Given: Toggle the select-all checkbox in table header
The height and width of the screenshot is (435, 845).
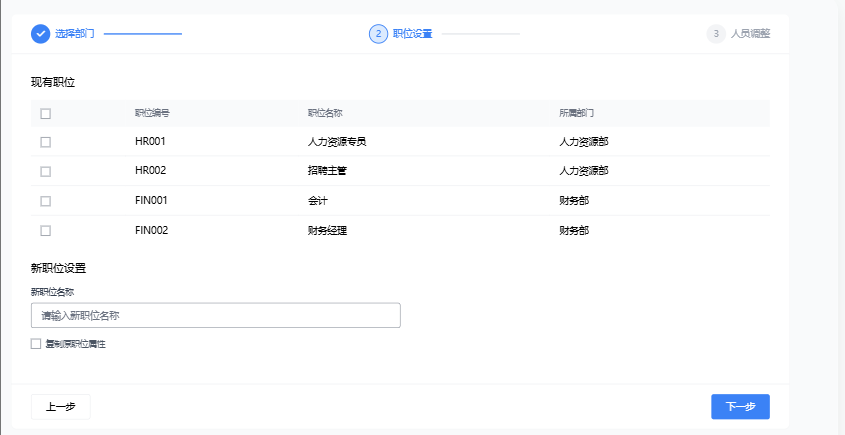Looking at the screenshot, I should click(45, 113).
